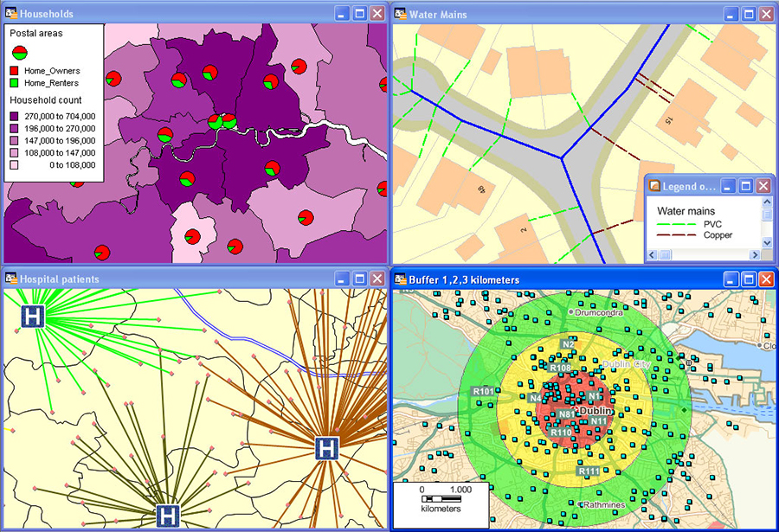Click the Legend window title icon
This screenshot has width=779, height=532.
(654, 186)
